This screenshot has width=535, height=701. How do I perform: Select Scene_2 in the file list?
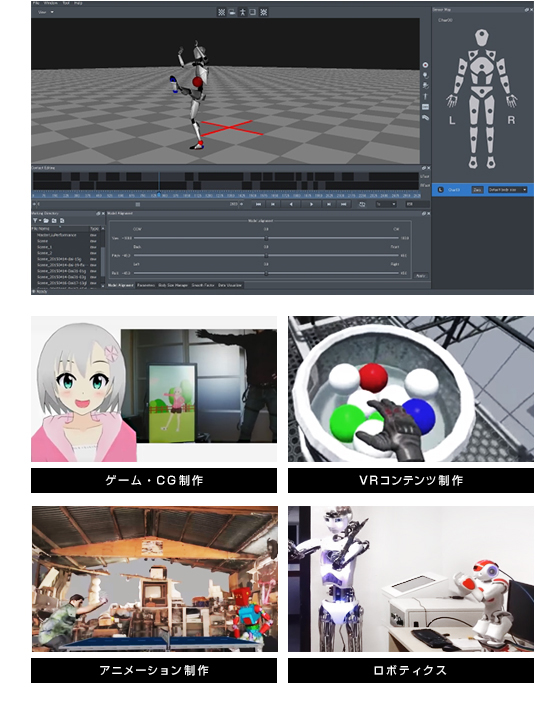click(45, 253)
